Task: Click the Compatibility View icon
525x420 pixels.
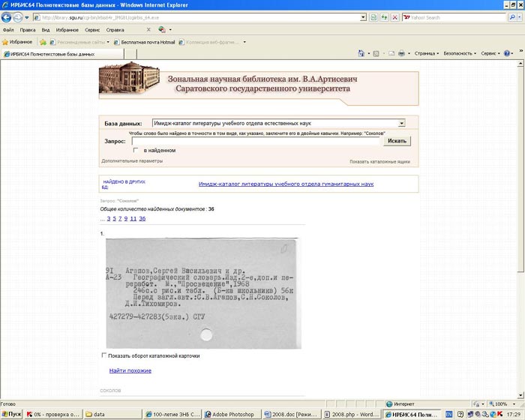Action: pos(373,17)
